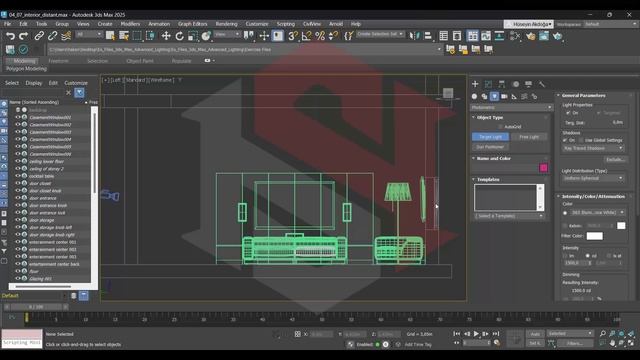640x360 pixels.
Task: Open the Animation menu
Action: click(159, 24)
